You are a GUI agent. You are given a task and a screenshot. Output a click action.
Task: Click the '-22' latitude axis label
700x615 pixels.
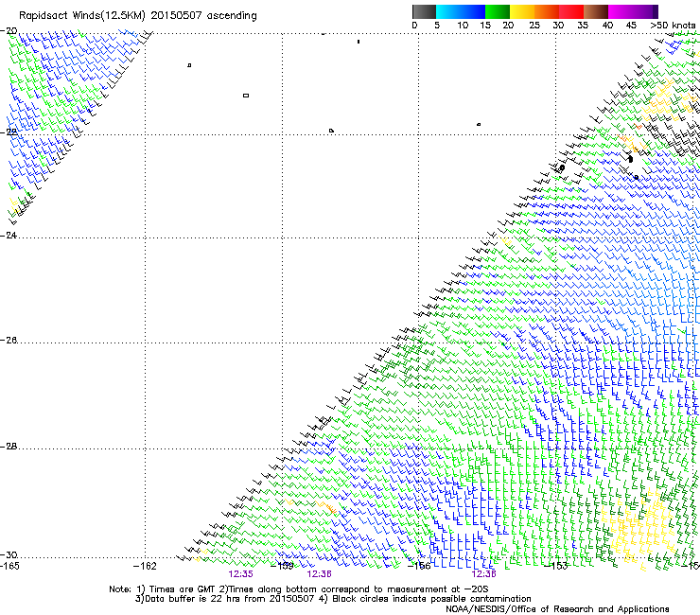click(x=9, y=132)
